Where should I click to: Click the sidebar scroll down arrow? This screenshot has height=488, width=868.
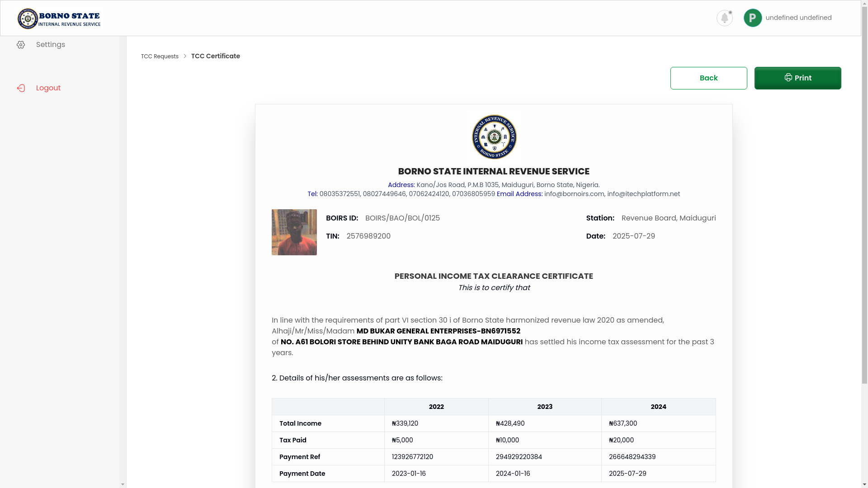pos(123,484)
